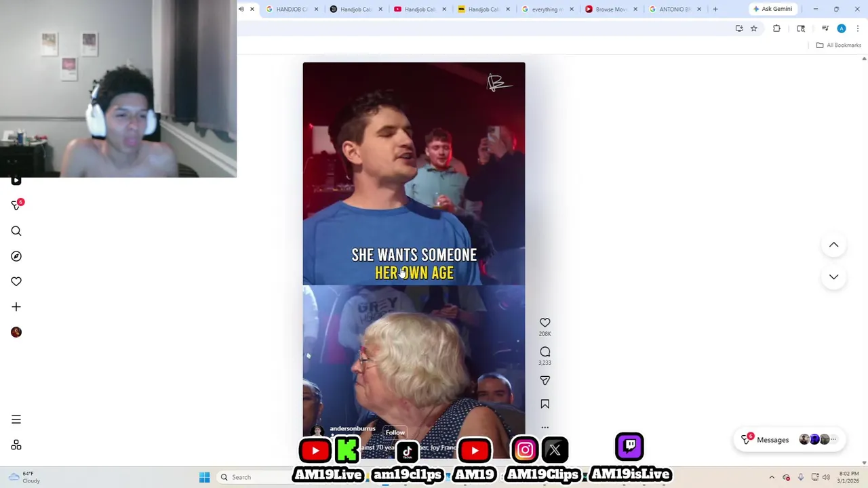Open the clock showing 8:02 PM
868x488 pixels.
(x=848, y=477)
